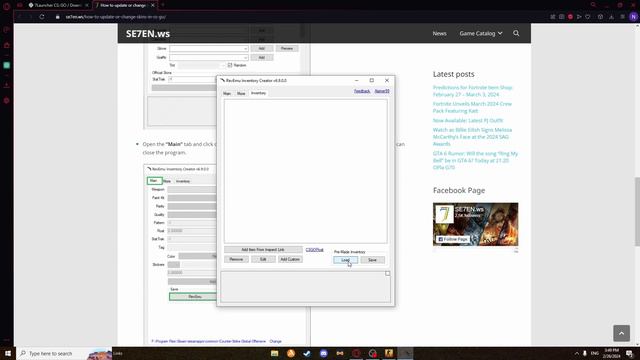Reload the current web page

[x=42, y=17]
